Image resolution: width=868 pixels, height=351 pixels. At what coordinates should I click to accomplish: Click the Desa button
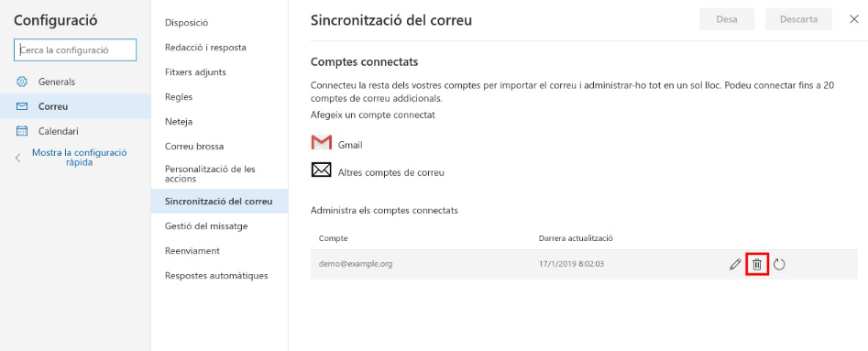coord(727,19)
